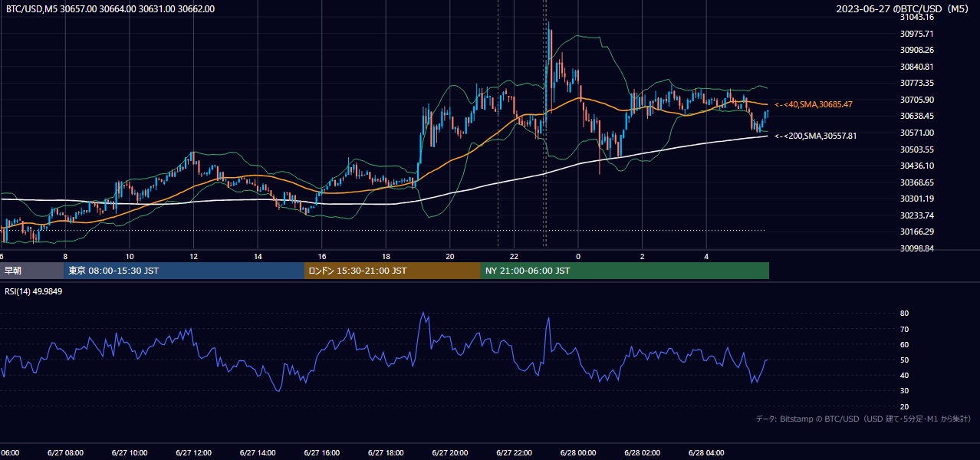Click price axis label 30098.84

coord(917,248)
